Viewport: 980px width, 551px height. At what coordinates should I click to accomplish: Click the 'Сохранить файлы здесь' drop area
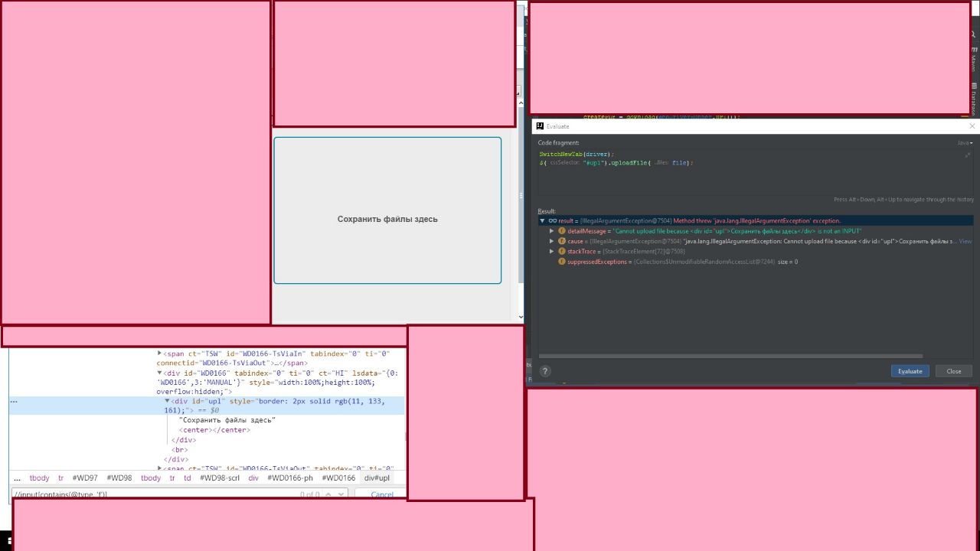coord(387,210)
